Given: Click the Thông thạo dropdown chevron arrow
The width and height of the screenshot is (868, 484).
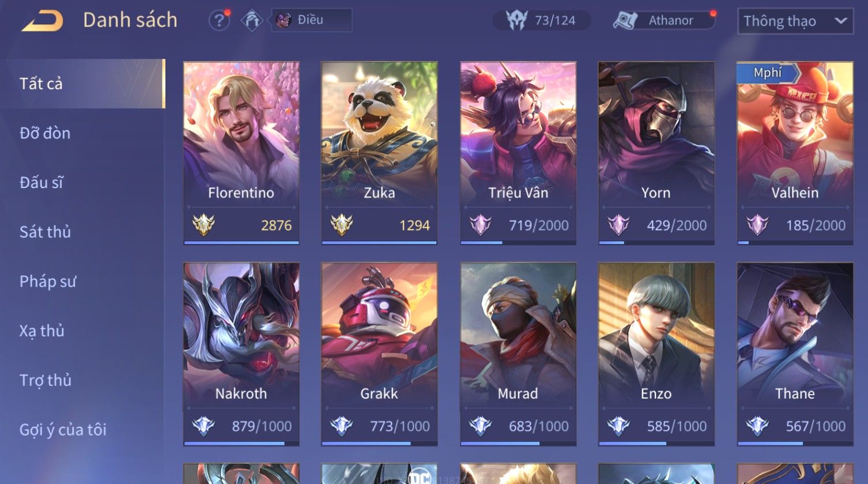Looking at the screenshot, I should coord(841,21).
